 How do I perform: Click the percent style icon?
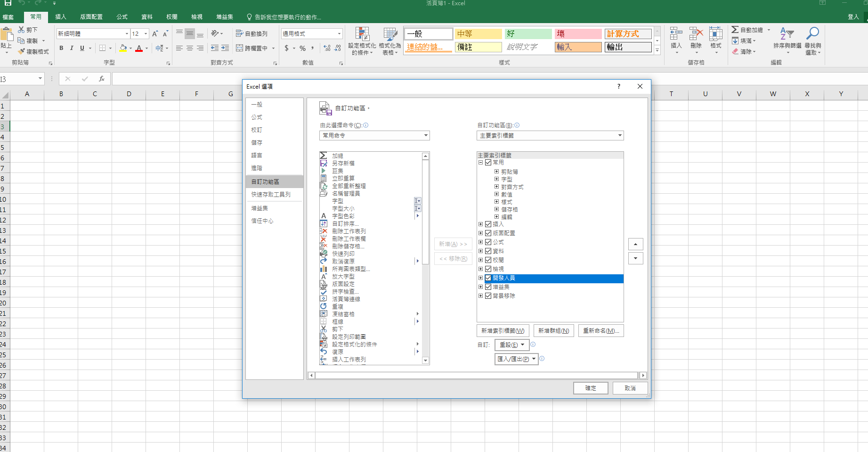[x=303, y=48]
